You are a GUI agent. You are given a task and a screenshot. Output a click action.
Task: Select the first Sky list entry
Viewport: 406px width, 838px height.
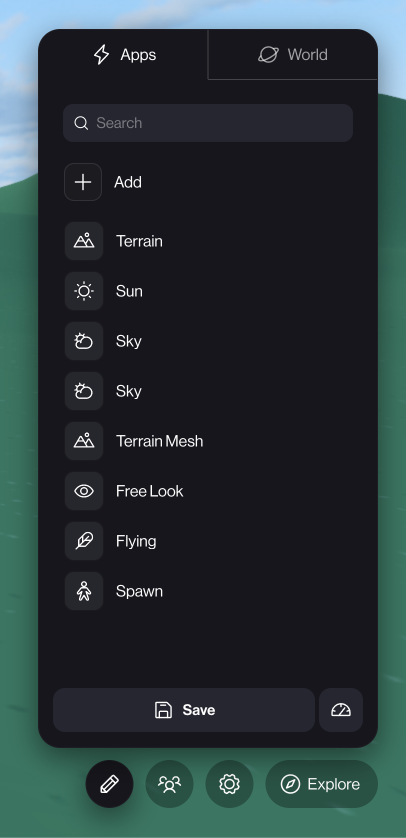point(208,341)
